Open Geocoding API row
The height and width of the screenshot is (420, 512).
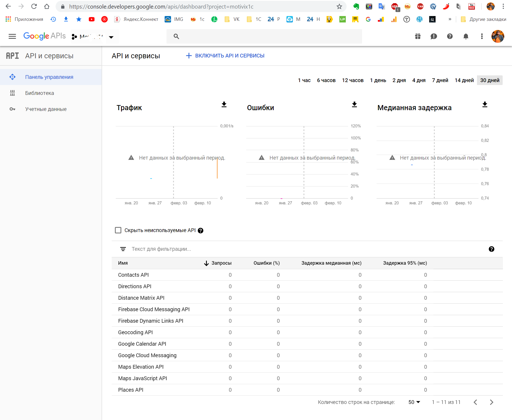[307, 332]
